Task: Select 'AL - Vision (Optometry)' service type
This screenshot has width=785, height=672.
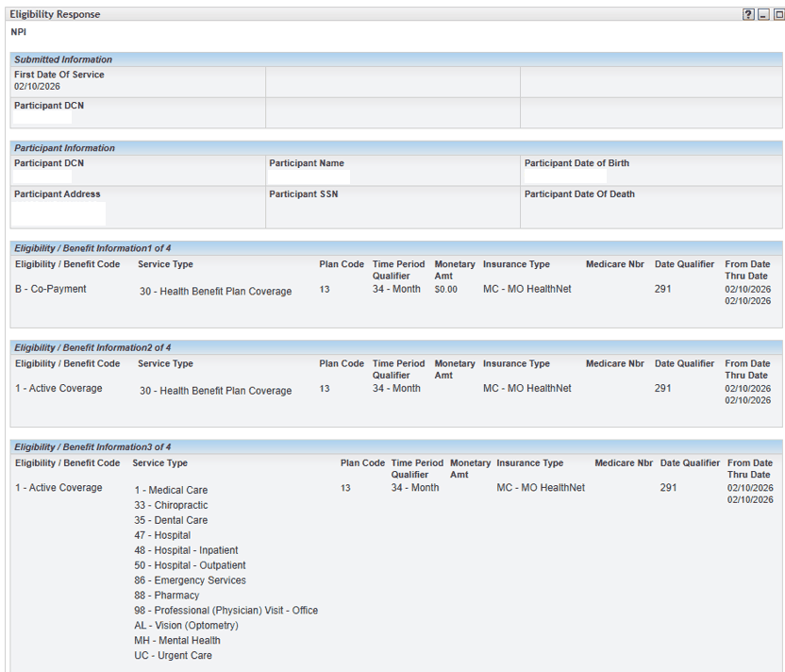Action: click(186, 625)
